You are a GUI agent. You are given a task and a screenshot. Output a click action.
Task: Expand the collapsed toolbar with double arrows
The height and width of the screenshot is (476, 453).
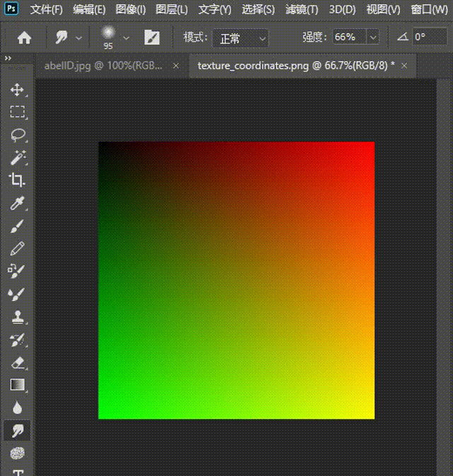click(7, 58)
